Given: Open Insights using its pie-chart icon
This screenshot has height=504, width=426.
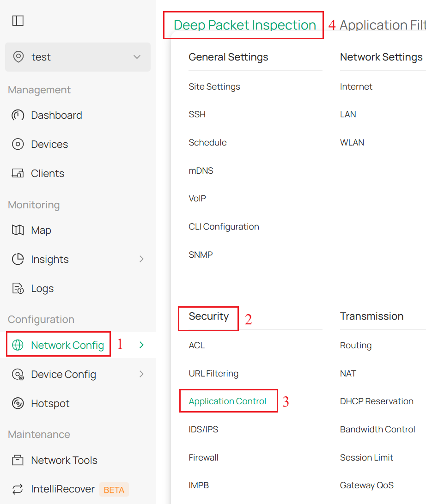Looking at the screenshot, I should click(17, 259).
